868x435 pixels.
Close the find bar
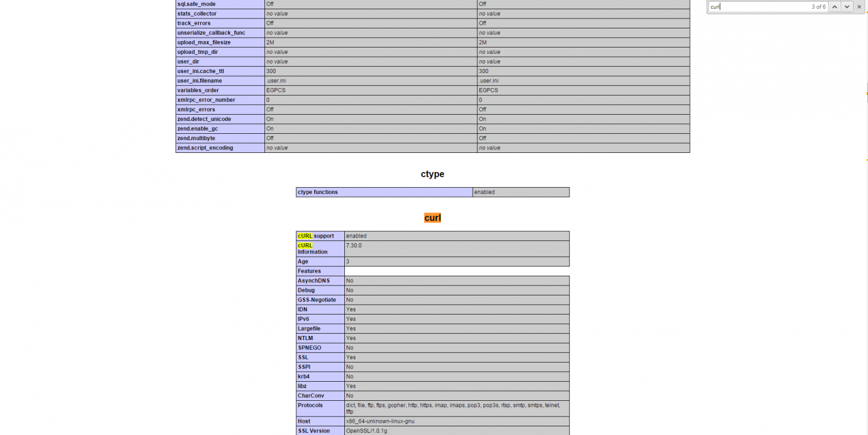point(859,6)
